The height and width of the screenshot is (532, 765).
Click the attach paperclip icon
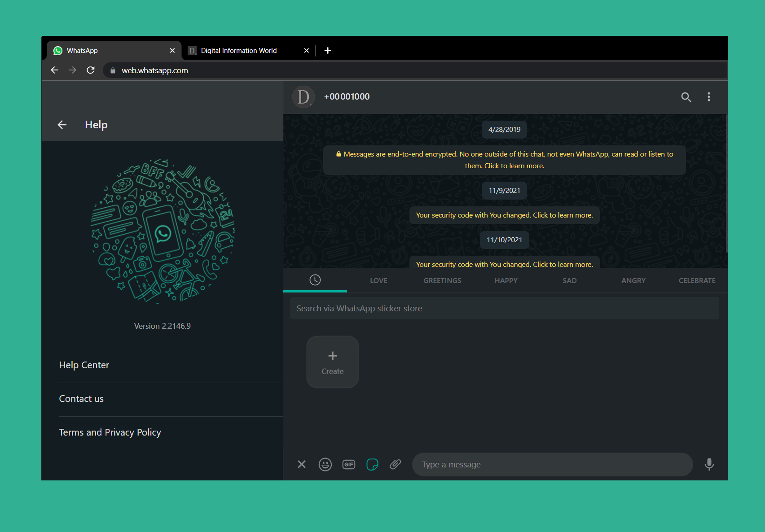[396, 464]
